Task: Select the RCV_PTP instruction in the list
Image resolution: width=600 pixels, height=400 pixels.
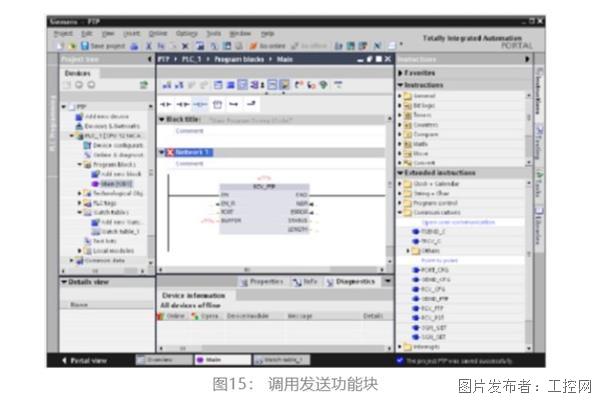Action: coord(433,309)
